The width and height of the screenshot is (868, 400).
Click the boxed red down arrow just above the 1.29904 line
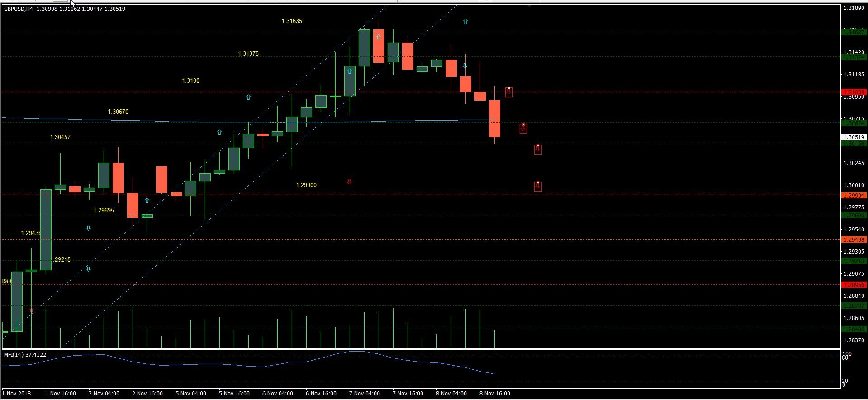538,186
